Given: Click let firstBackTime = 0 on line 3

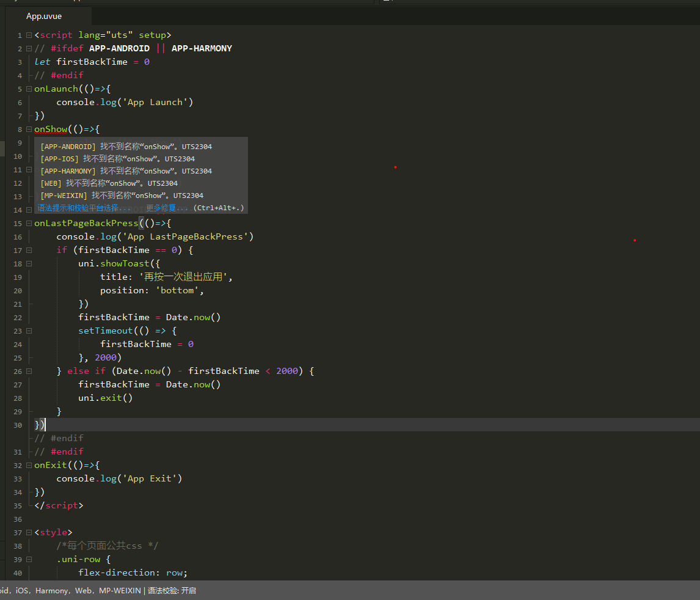Looking at the screenshot, I should point(92,62).
